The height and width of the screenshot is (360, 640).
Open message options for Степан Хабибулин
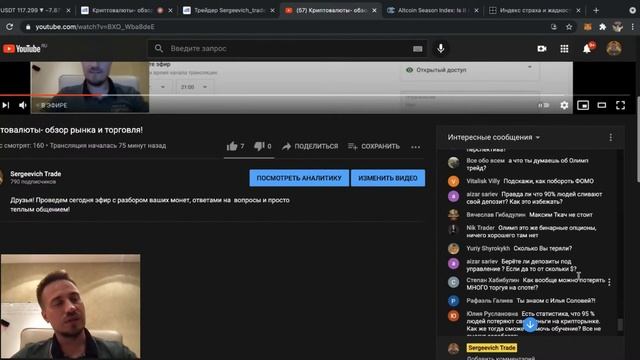(x=609, y=282)
